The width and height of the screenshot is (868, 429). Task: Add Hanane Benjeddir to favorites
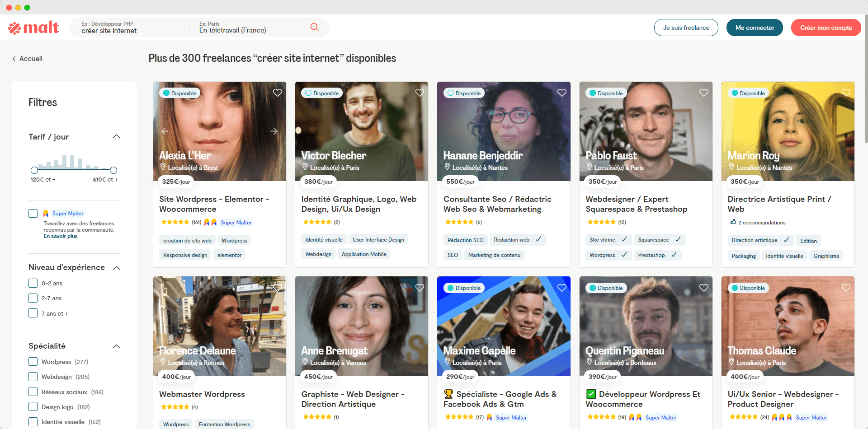coord(562,93)
